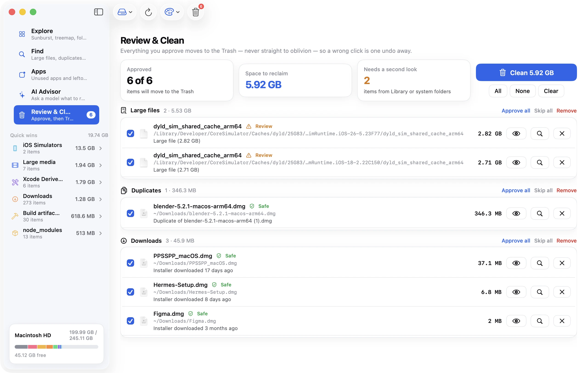Click the Clean 5.92 GB button
This screenshot has height=373, width=588.
(526, 73)
